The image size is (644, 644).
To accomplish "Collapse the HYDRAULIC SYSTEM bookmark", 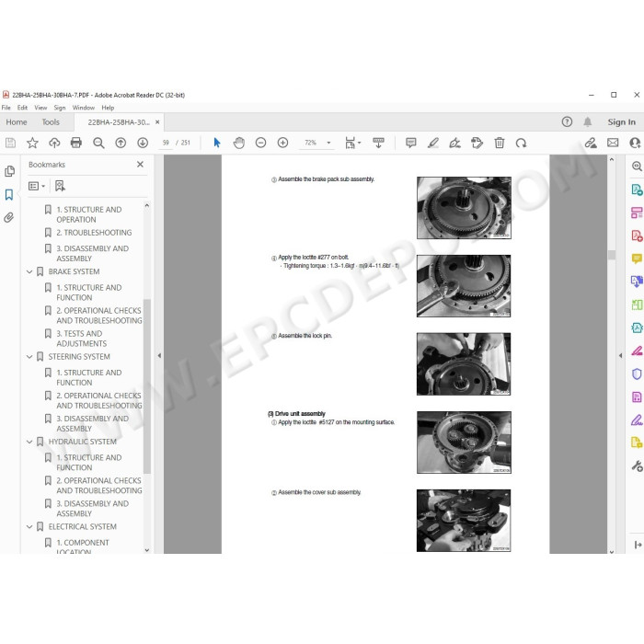I will (x=29, y=442).
